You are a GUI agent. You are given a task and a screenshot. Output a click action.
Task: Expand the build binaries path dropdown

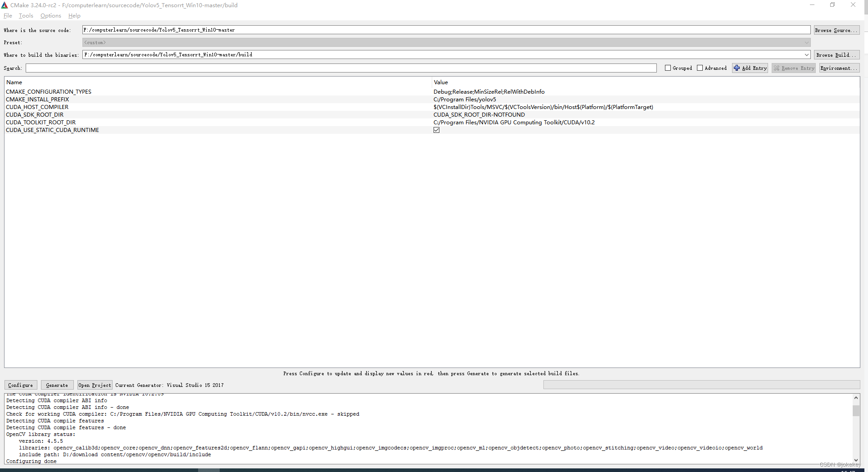[x=806, y=54]
